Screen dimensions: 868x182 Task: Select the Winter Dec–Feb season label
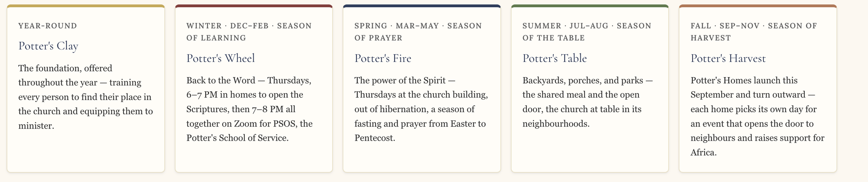pyautogui.click(x=249, y=32)
